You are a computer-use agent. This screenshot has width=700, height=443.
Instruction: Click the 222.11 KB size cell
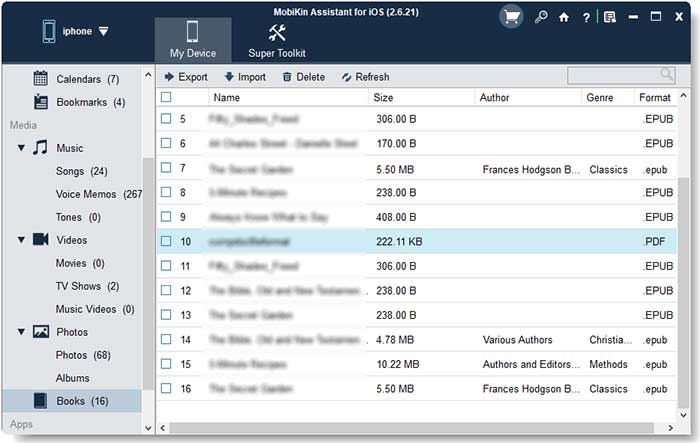point(399,242)
